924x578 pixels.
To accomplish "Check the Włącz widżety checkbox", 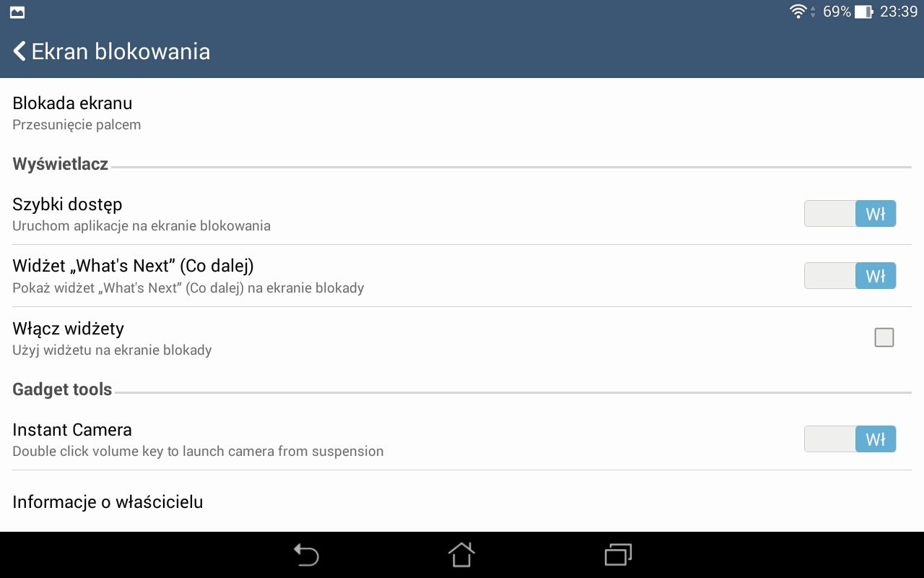I will [x=884, y=337].
